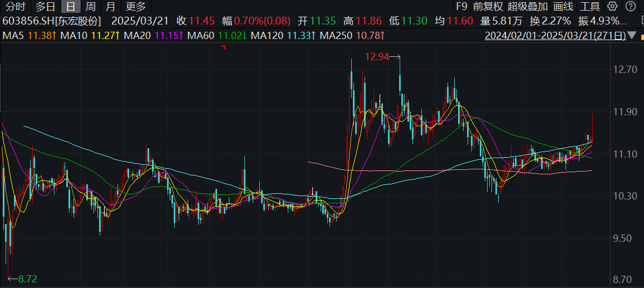The width and height of the screenshot is (644, 288).
Task: Open the 前复权 price adjustment option
Action: coord(488,6)
